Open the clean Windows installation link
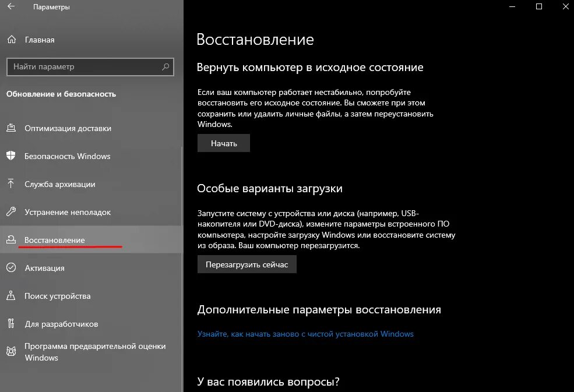 click(x=305, y=334)
